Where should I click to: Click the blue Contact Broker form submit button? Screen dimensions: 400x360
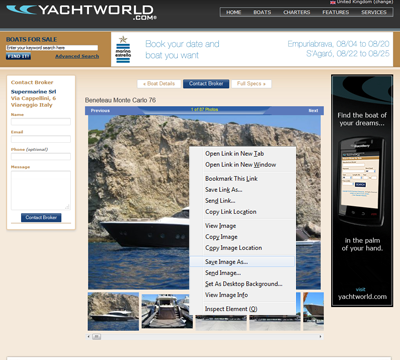coord(41,217)
